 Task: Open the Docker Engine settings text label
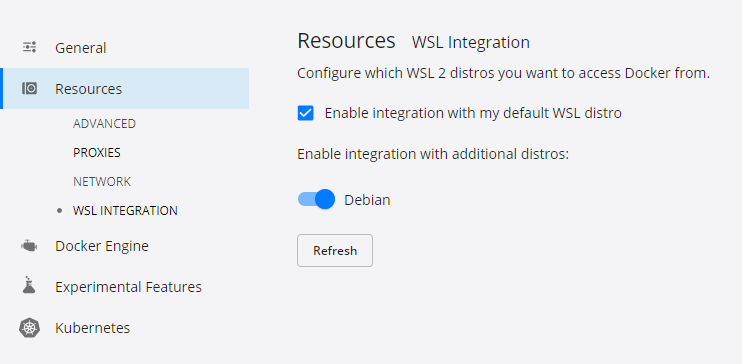(102, 246)
